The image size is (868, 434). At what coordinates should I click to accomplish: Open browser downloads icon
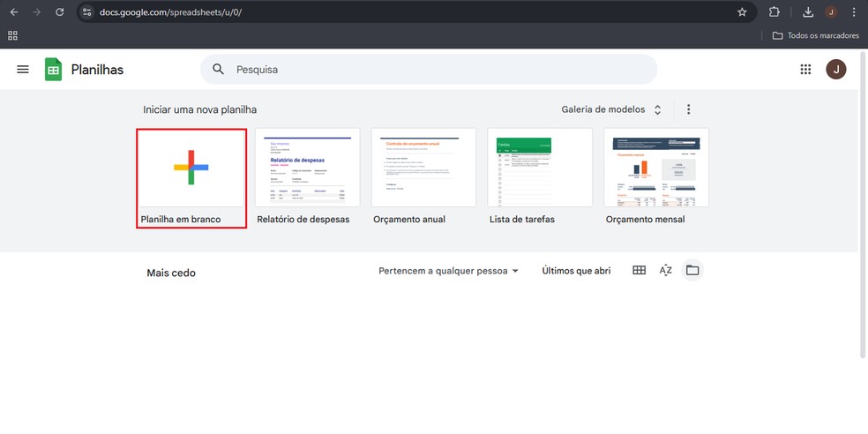pos(808,11)
